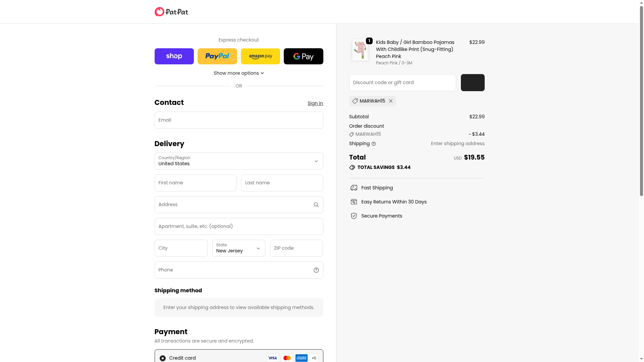Click the shipping info question icon
644x362 pixels.
coord(374,144)
